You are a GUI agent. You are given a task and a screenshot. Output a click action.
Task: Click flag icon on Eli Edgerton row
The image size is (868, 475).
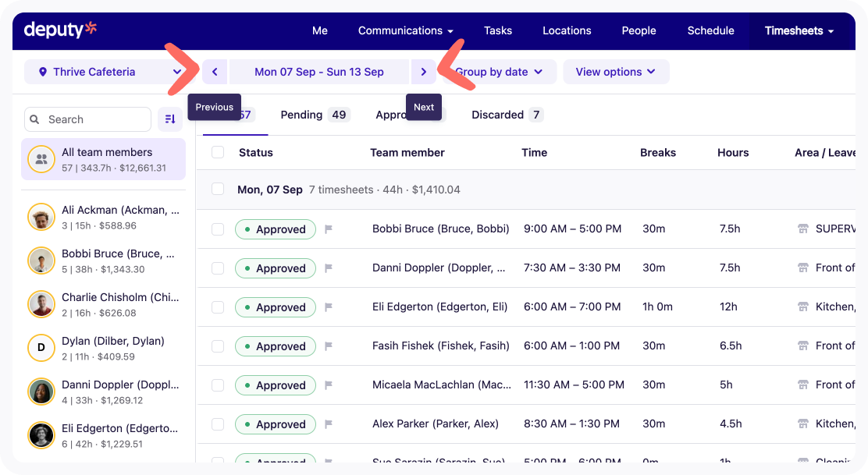coord(329,307)
